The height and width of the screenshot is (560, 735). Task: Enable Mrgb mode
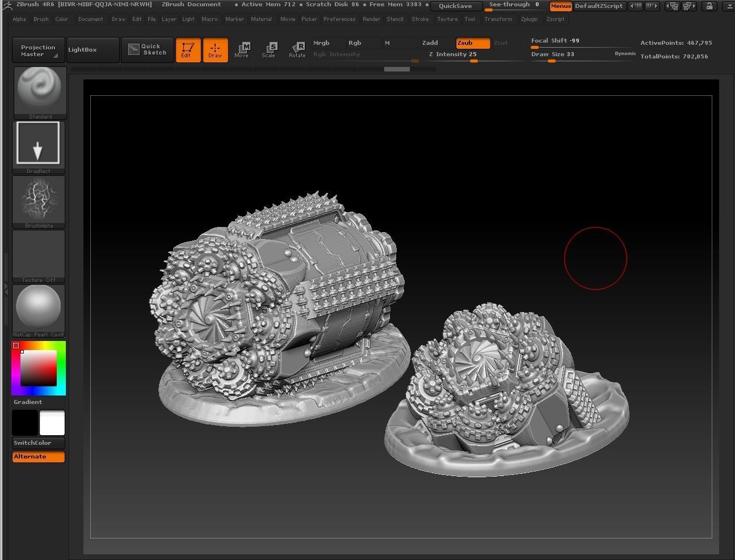coord(328,43)
